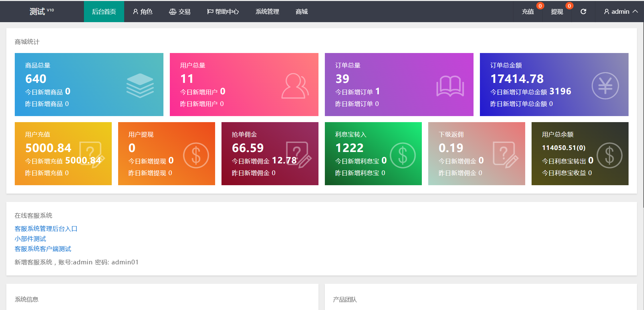Click the 利息宝转入 value 1222

349,148
